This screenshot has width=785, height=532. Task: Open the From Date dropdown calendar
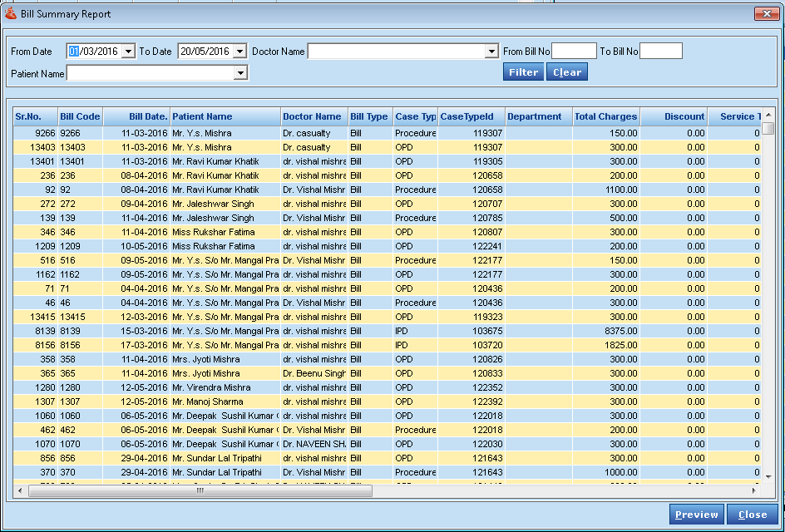pyautogui.click(x=128, y=52)
